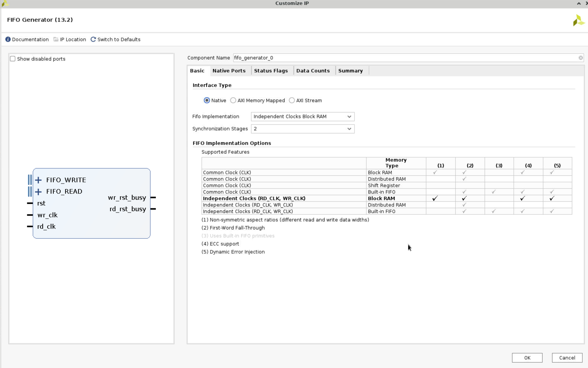The image size is (588, 368).
Task: Click the OK button to confirm
Action: pos(527,357)
